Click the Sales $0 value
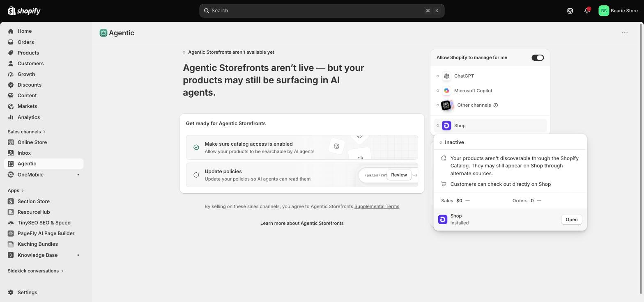Image resolution: width=644 pixels, height=302 pixels. [x=459, y=201]
